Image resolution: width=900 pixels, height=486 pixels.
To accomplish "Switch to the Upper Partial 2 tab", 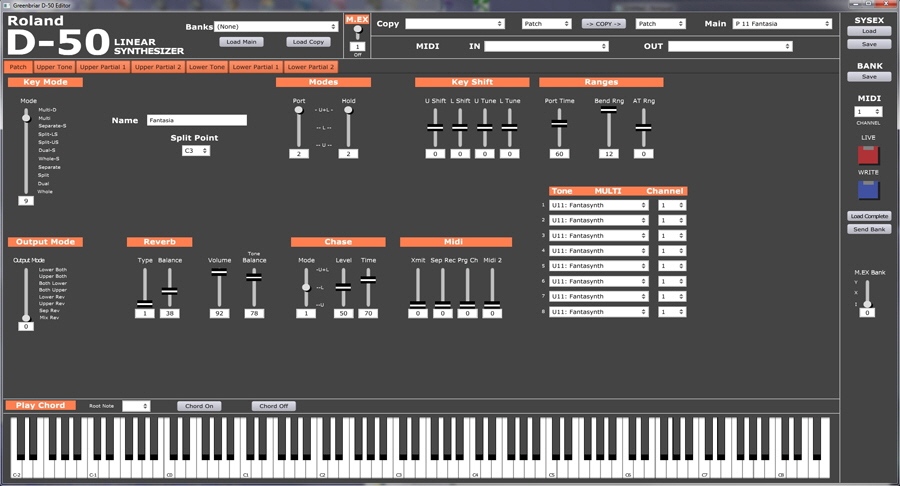I will (x=158, y=67).
